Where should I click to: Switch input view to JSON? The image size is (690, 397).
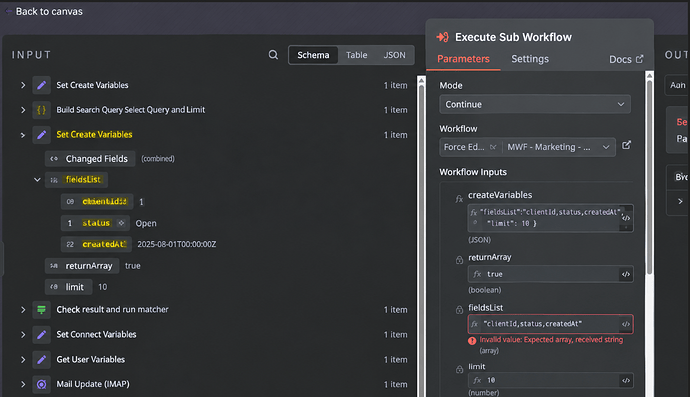tap(394, 55)
